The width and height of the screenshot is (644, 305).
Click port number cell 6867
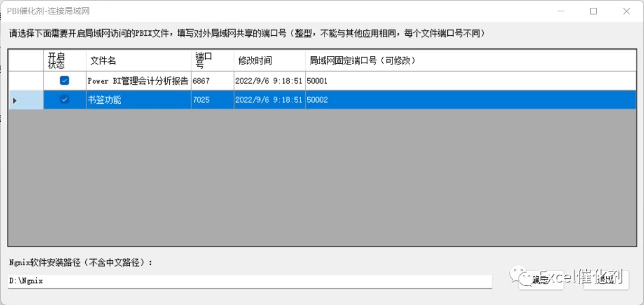tap(212, 81)
